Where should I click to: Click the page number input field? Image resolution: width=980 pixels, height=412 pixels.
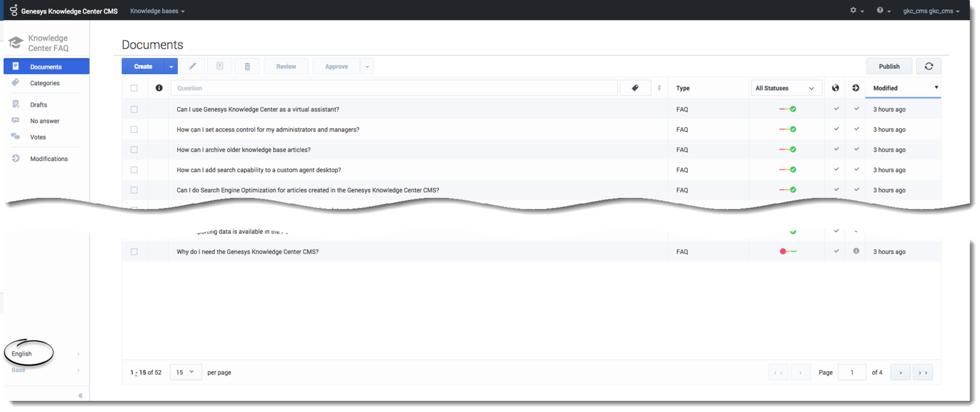point(852,372)
